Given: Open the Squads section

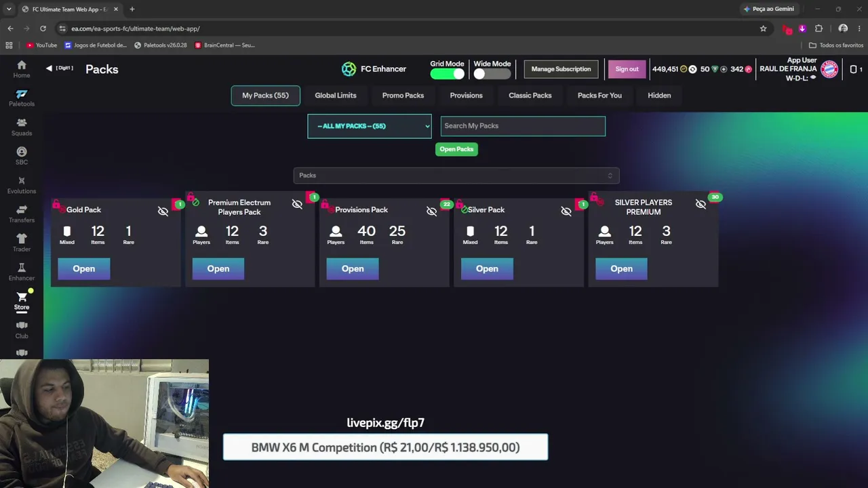Looking at the screenshot, I should click(22, 127).
